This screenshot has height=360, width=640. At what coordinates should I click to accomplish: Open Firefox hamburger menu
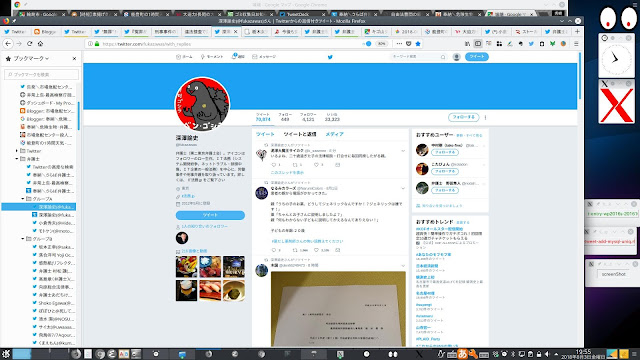[576, 44]
